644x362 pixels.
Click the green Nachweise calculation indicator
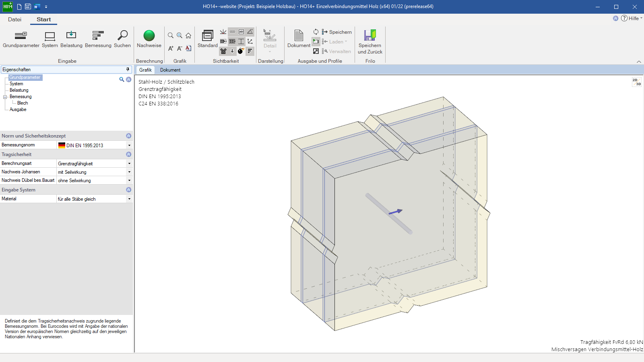pos(149,36)
